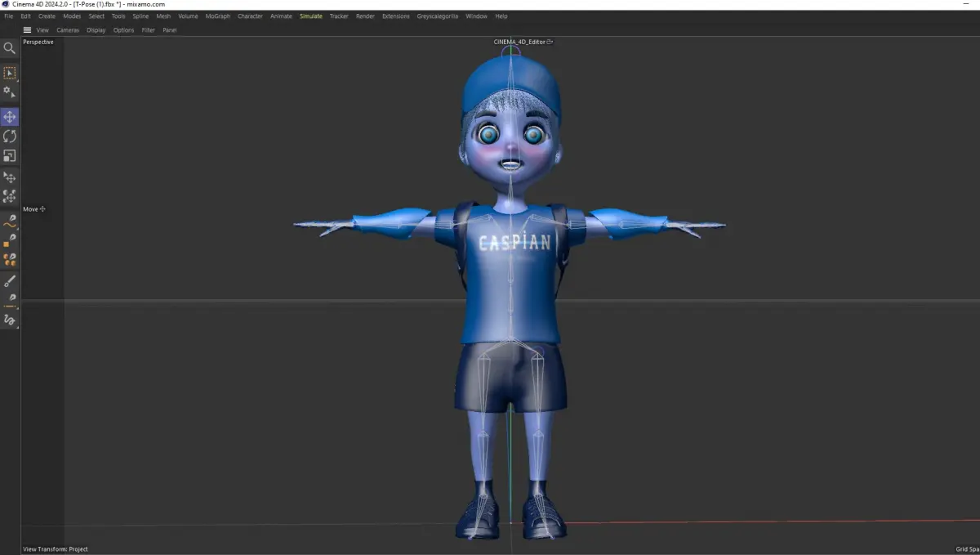Open the viewport View menu
Image resolution: width=980 pixels, height=555 pixels.
(x=42, y=30)
